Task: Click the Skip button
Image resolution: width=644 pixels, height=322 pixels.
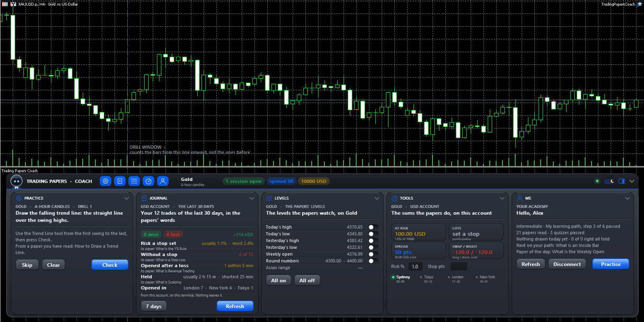Action: (x=27, y=265)
